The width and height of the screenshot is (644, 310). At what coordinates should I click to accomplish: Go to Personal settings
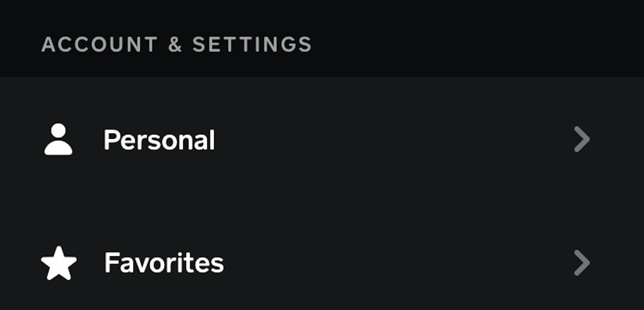159,140
